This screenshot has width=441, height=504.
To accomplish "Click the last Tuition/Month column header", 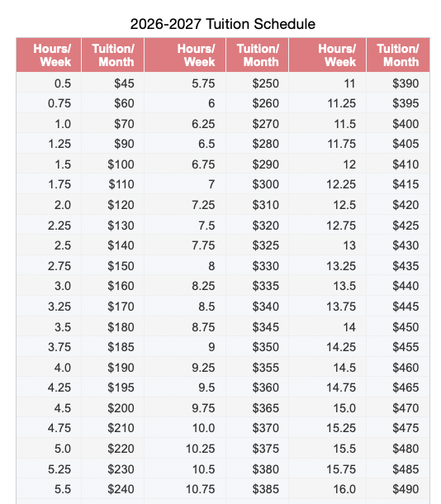I will (398, 55).
